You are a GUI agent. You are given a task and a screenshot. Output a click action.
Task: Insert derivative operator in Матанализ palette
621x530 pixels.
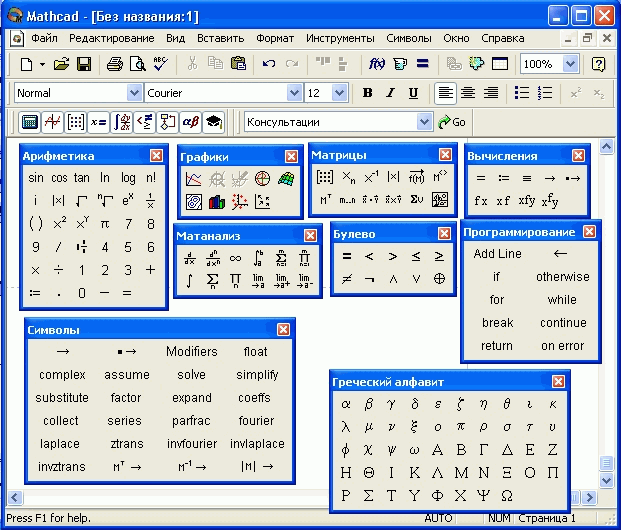(189, 258)
